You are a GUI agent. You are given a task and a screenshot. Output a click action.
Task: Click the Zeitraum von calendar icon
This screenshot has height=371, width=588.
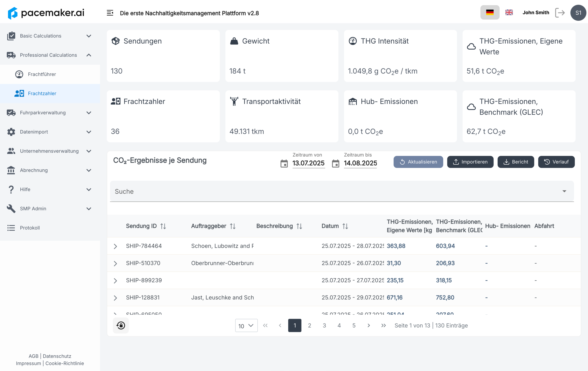tap(284, 163)
